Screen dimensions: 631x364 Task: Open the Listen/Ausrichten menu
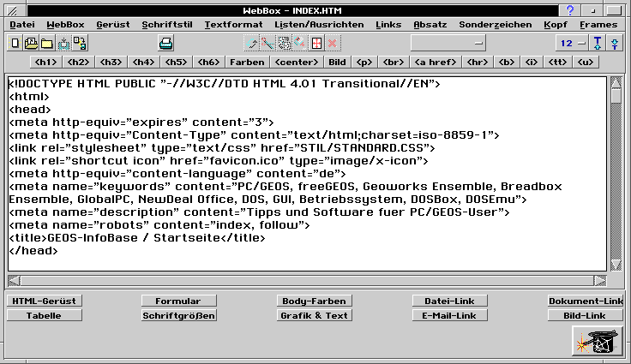click(319, 25)
